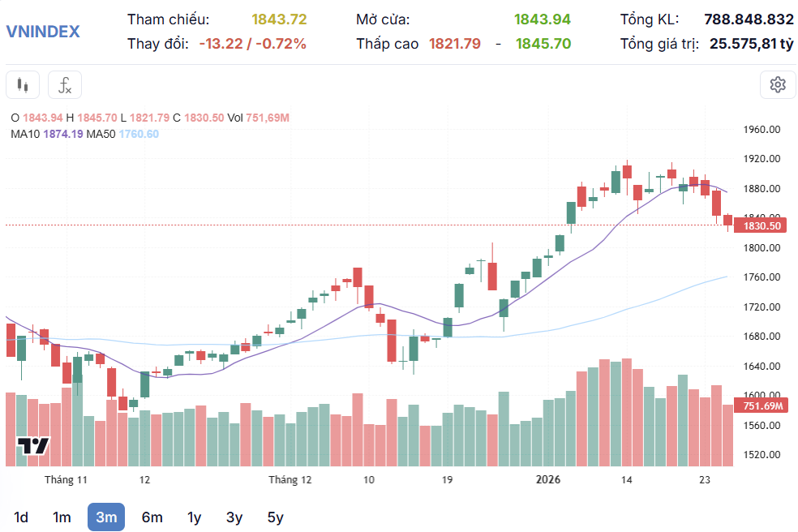Click the TradingView logo on chart
This screenshot has width=798, height=532.
tap(34, 446)
